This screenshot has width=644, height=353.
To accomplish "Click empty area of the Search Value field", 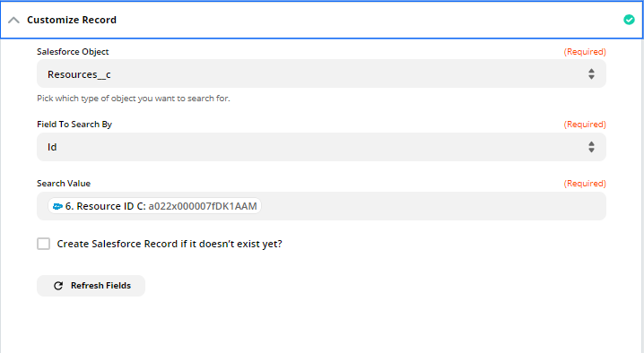I will pyautogui.click(x=431, y=206).
